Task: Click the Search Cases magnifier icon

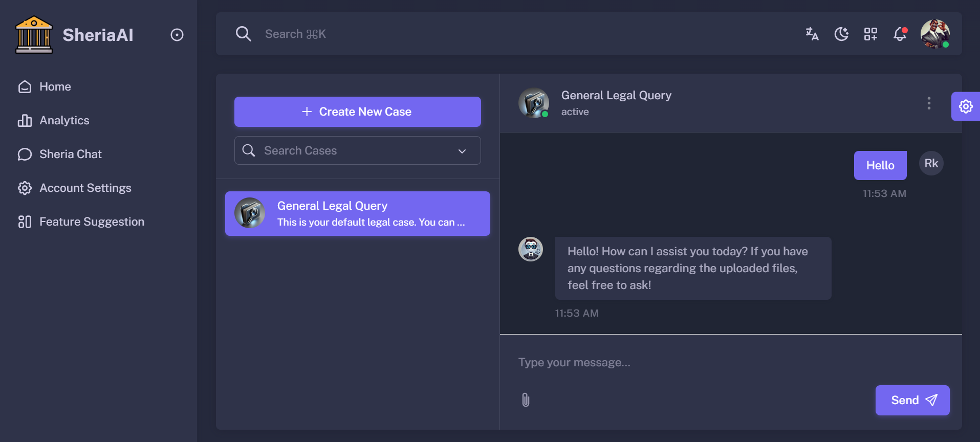Action: (x=249, y=150)
